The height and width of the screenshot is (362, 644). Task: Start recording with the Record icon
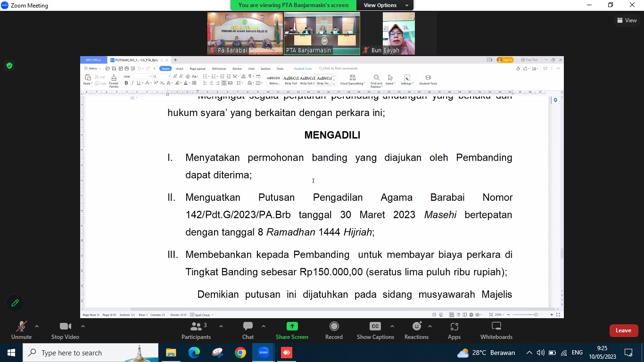[x=334, y=327]
